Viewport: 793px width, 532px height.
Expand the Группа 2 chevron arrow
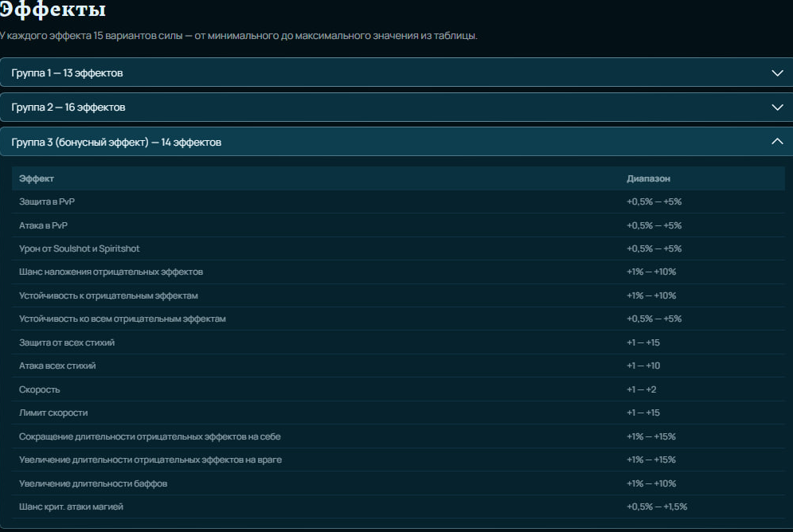[777, 108]
